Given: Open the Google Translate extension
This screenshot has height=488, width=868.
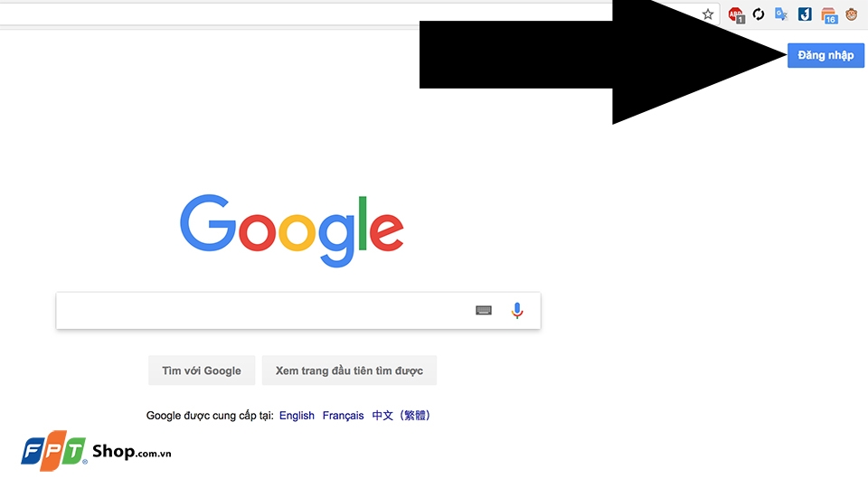Looking at the screenshot, I should [781, 14].
